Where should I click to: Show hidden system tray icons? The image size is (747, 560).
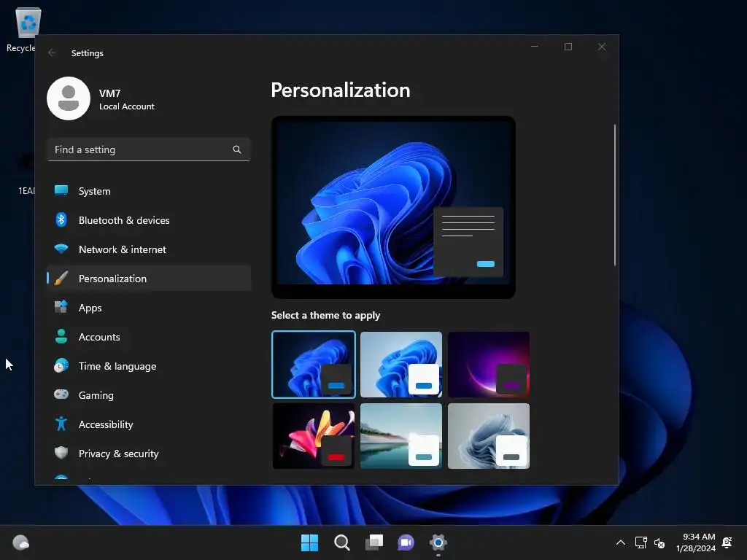pyautogui.click(x=620, y=542)
